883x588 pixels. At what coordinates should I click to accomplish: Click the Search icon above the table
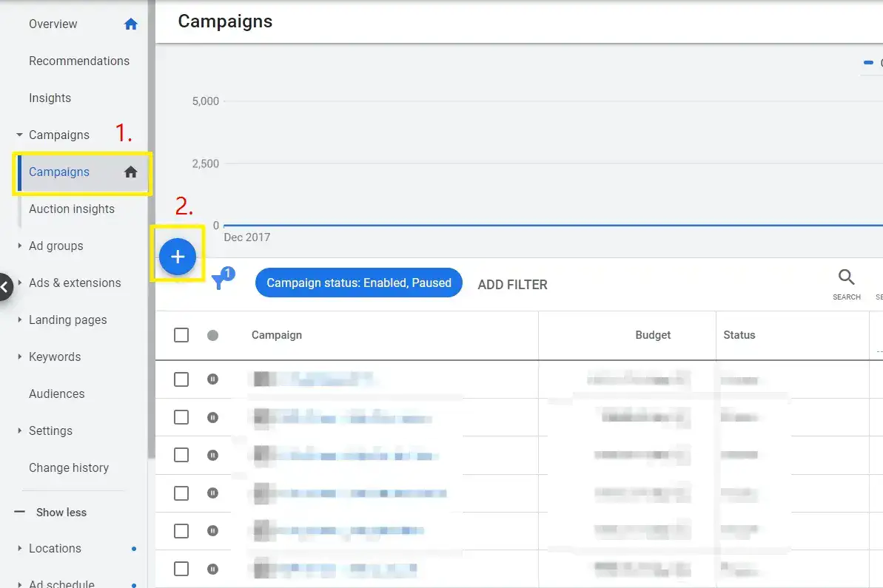pyautogui.click(x=846, y=277)
